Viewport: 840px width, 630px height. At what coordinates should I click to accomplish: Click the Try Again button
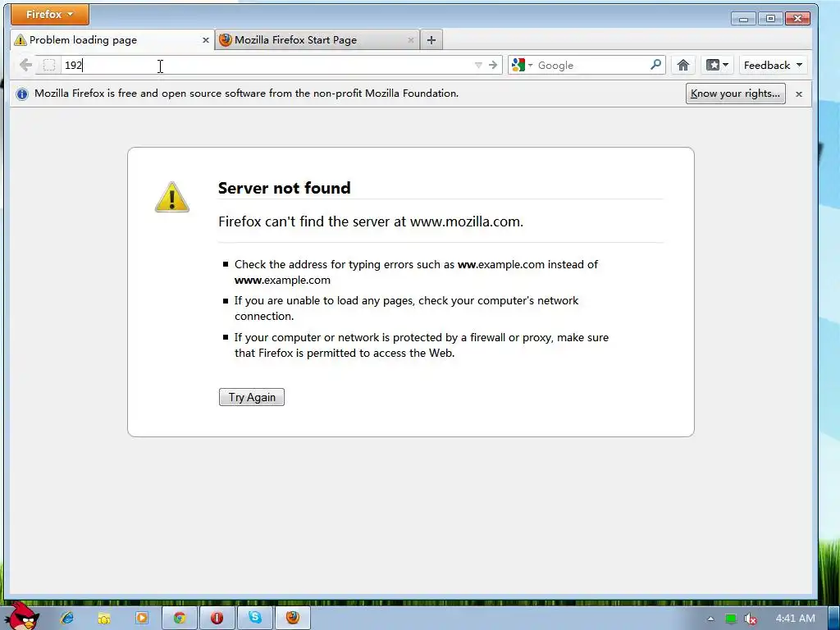pos(252,397)
